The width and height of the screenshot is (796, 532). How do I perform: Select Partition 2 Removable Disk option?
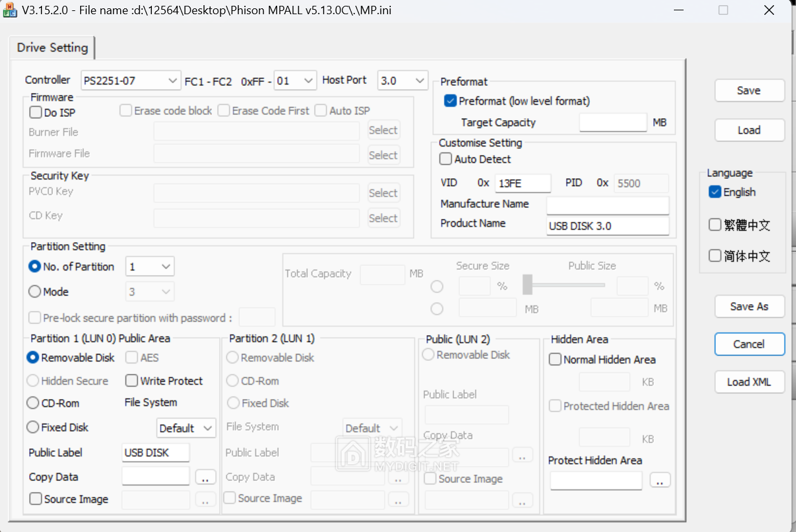click(232, 357)
